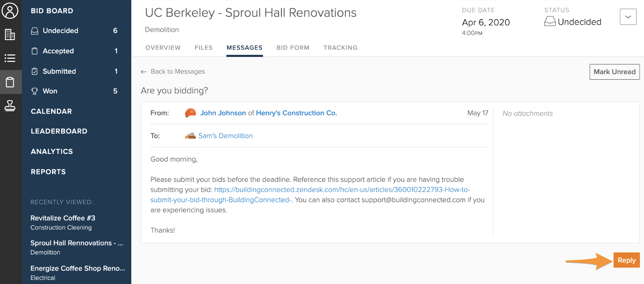Viewport: 644px width, 284px height.
Task: Click John Johnson's hard hat avatar
Action: tap(190, 113)
